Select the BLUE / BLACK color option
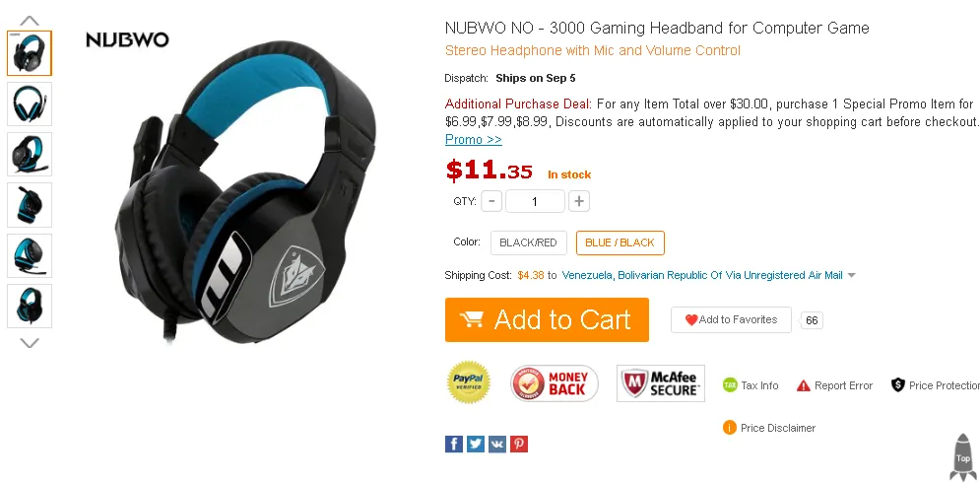Viewport: 980px width, 483px height. (620, 242)
